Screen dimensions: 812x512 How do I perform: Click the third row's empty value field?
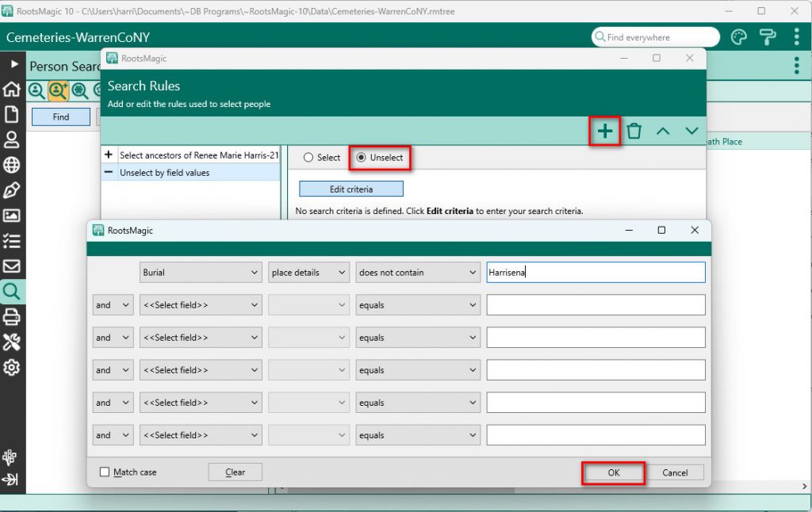(596, 338)
